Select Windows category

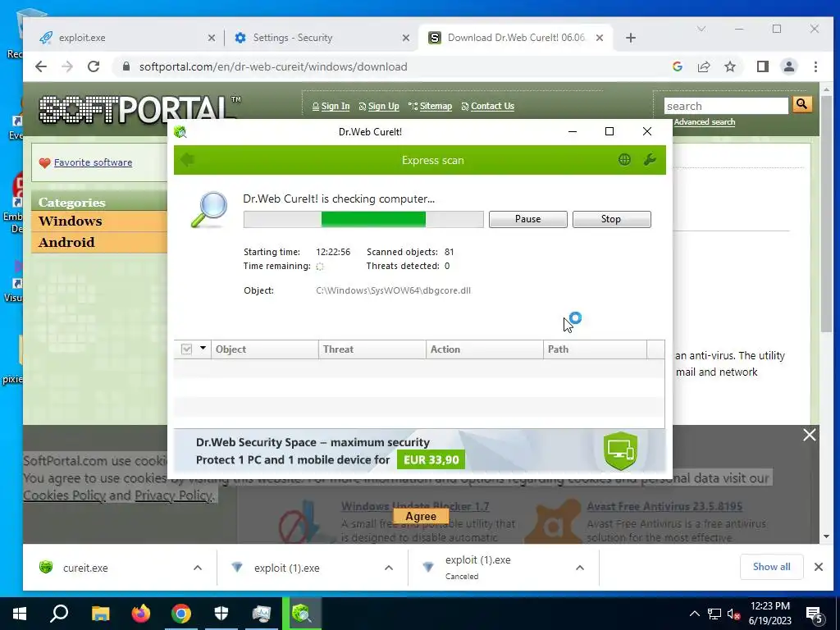(x=99, y=221)
